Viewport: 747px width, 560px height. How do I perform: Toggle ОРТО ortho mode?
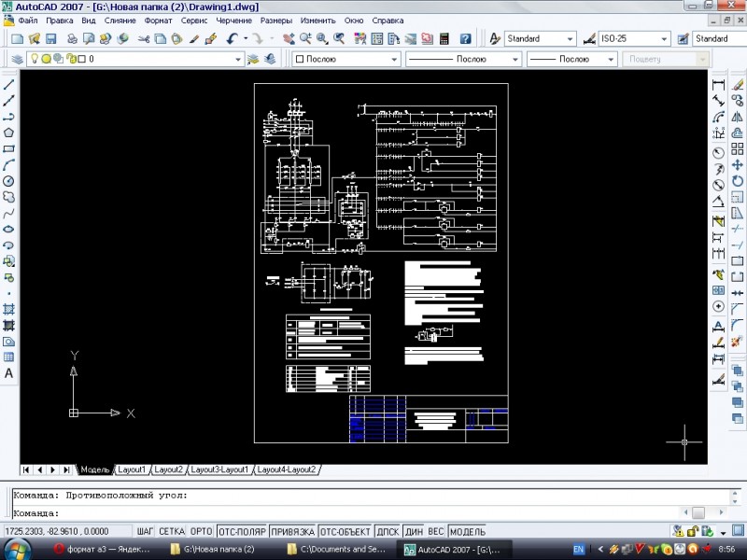201,531
